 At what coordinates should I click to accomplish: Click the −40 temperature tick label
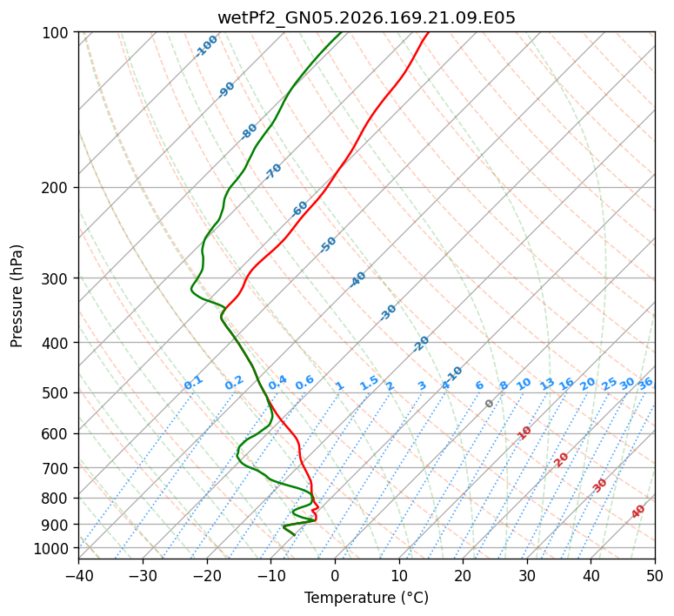[x=78, y=575]
